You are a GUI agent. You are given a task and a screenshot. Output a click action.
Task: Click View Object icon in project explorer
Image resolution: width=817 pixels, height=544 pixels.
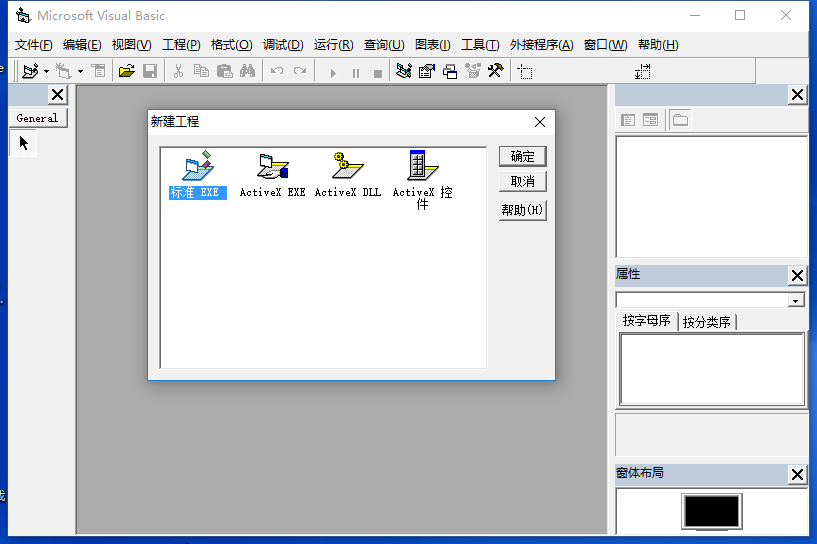pos(650,120)
